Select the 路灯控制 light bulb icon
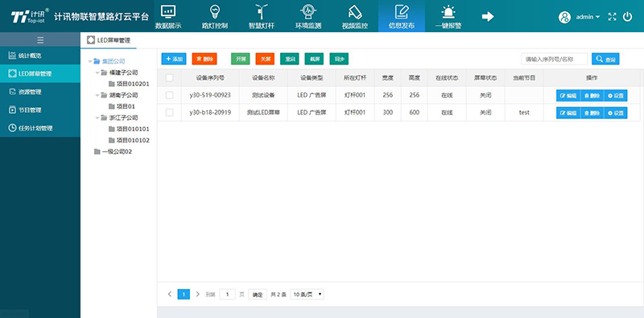Image resolution: width=644 pixels, height=318 pixels. pyautogui.click(x=214, y=12)
